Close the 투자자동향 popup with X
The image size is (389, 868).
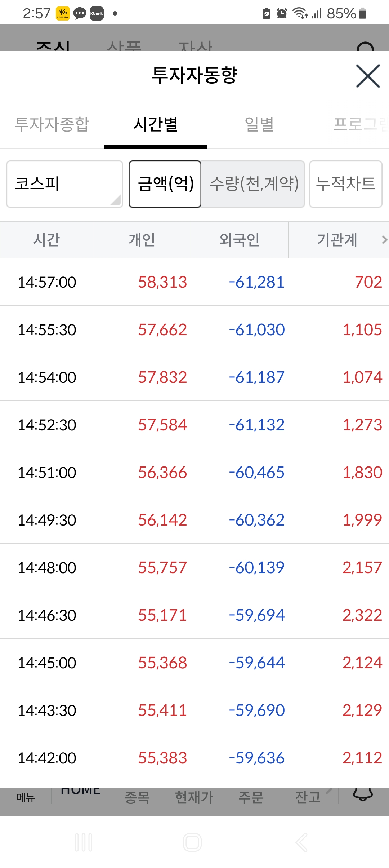pos(368,76)
